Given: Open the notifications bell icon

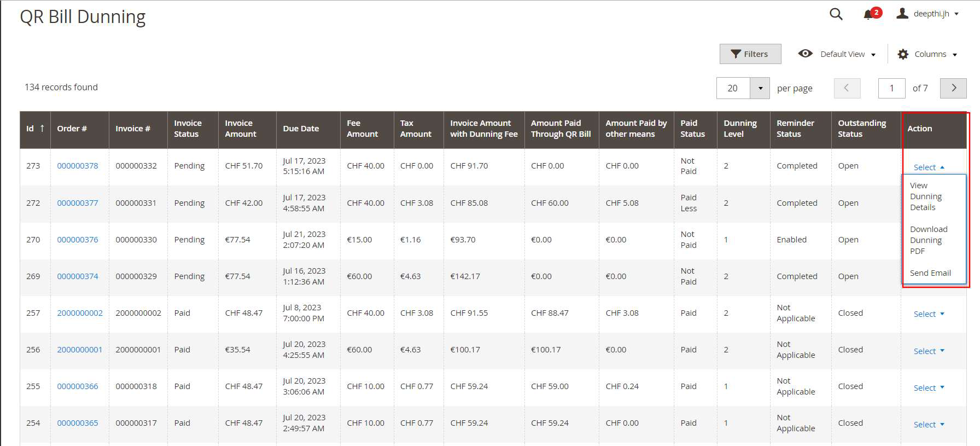Looking at the screenshot, I should [x=868, y=15].
